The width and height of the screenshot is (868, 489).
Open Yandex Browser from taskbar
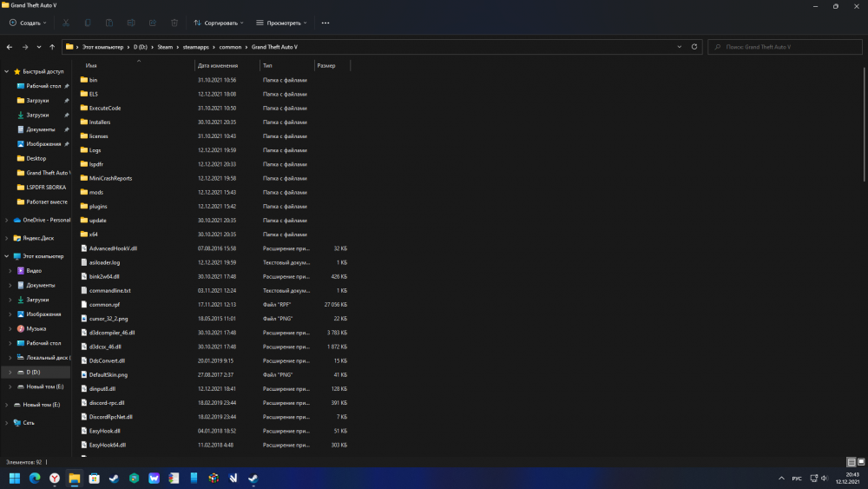pos(55,478)
